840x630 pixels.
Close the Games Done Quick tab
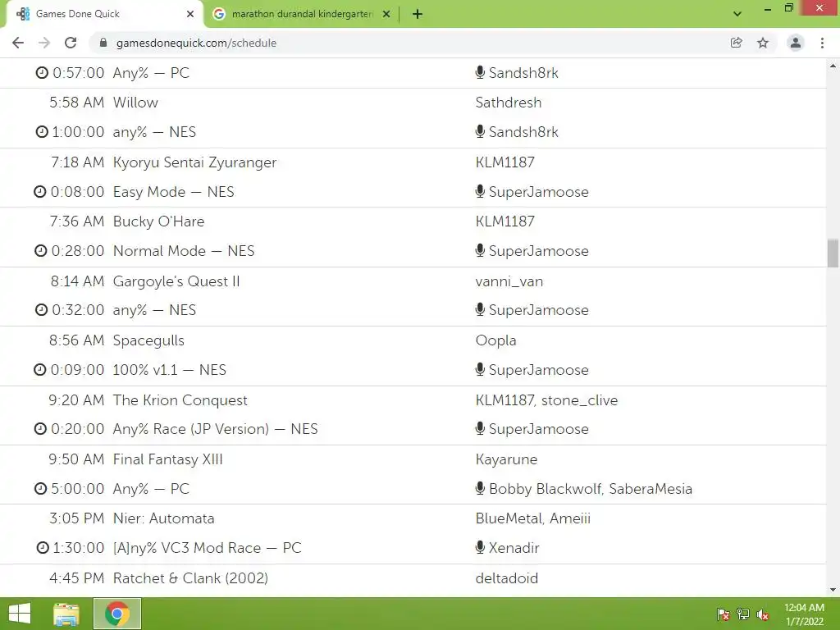pos(190,14)
